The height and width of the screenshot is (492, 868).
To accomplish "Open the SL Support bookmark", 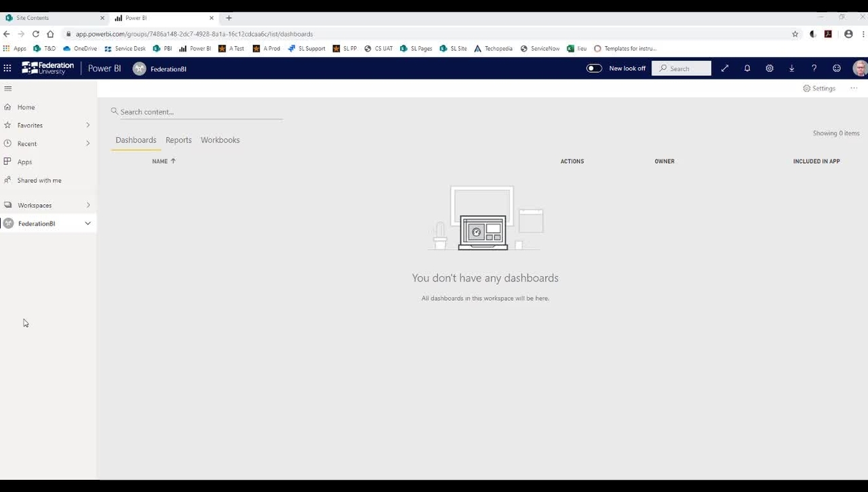I will (x=307, y=49).
